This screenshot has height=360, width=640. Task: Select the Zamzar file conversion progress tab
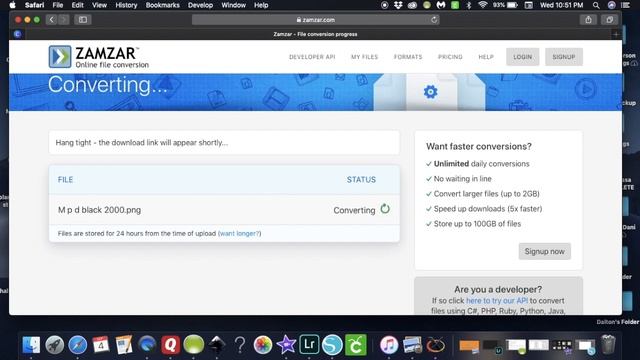(x=315, y=34)
